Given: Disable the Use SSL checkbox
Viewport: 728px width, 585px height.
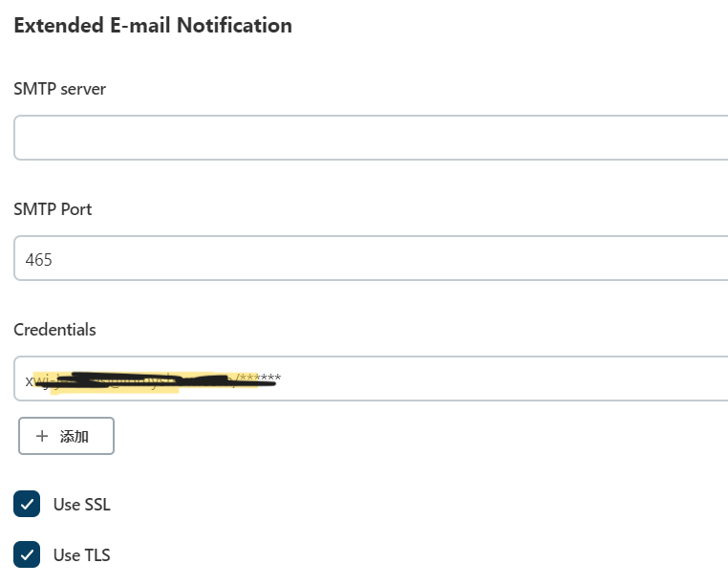Looking at the screenshot, I should click(27, 504).
